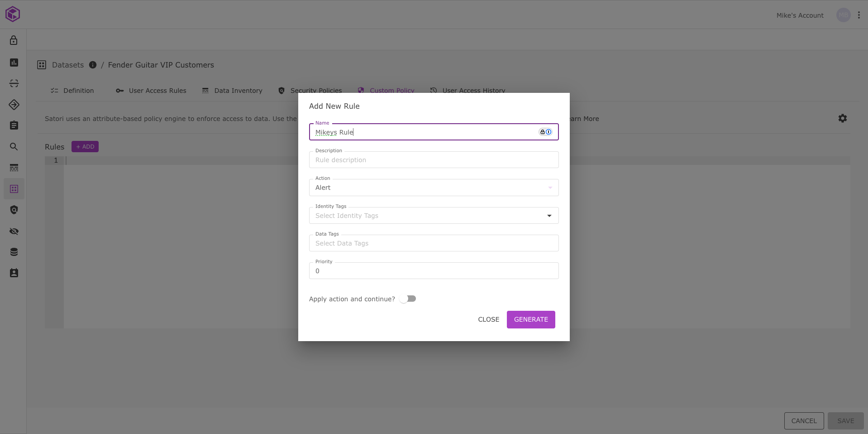Click the crossed-eye masking sidebar icon
The height and width of the screenshot is (434, 868).
[x=14, y=231]
